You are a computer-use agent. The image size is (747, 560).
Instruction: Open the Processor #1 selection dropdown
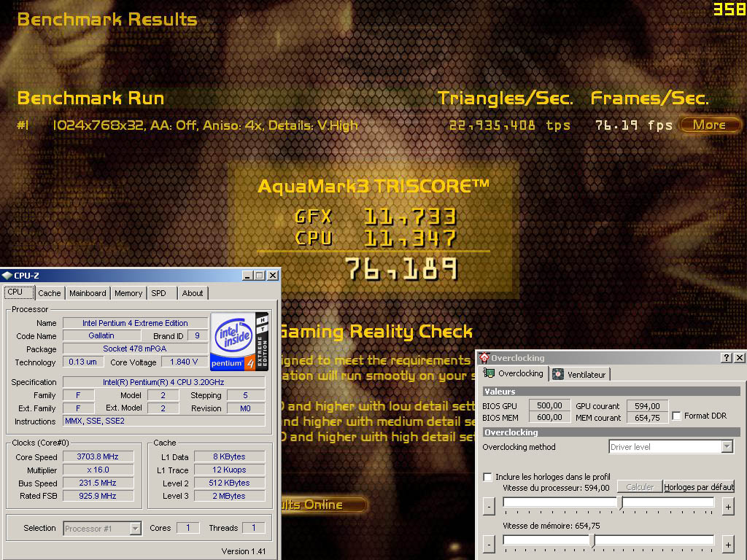coord(102,528)
